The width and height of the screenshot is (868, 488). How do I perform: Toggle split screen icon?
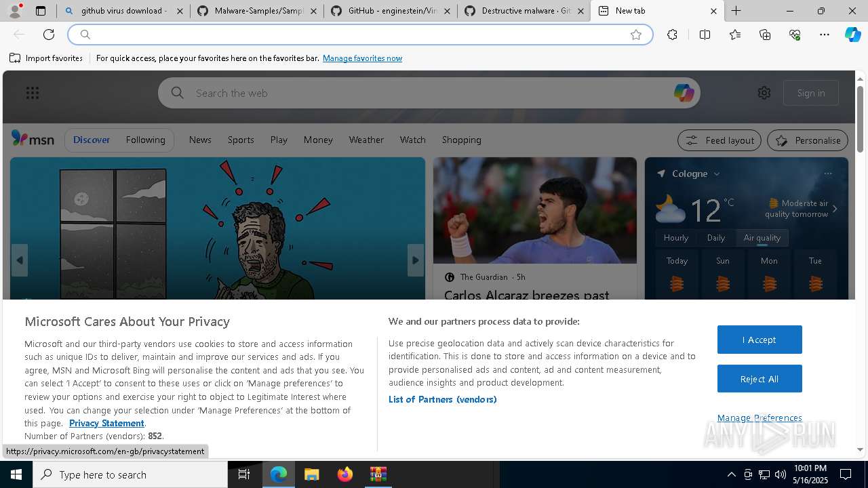click(x=705, y=35)
